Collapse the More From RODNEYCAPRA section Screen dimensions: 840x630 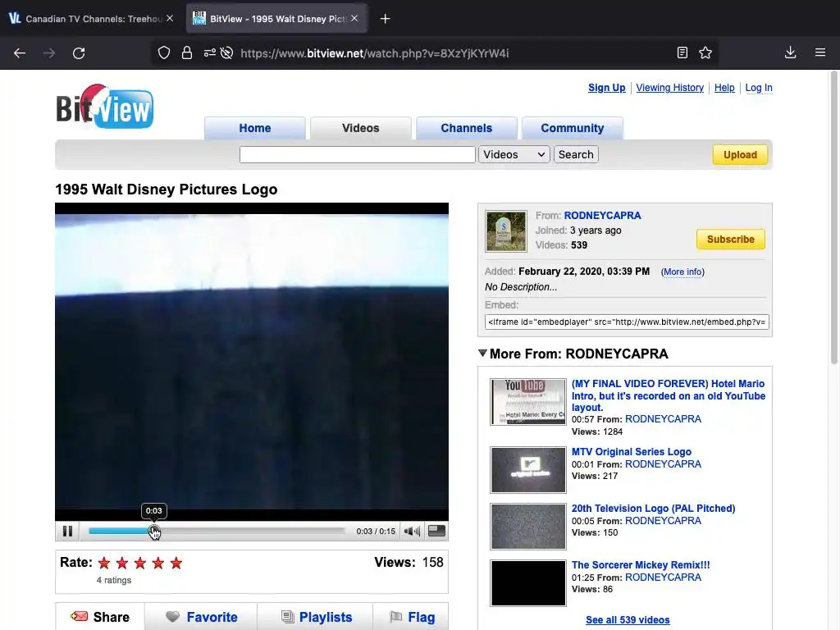[x=482, y=354]
